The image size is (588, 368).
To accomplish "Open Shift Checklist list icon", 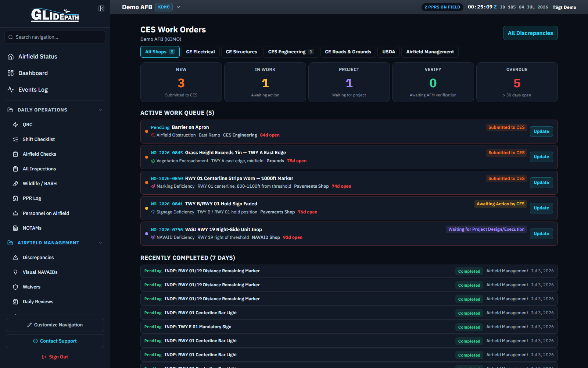I will tap(15, 139).
